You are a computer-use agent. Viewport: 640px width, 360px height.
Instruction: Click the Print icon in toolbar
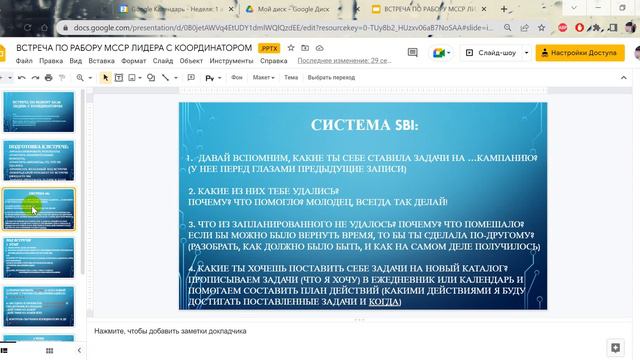(x=49, y=78)
